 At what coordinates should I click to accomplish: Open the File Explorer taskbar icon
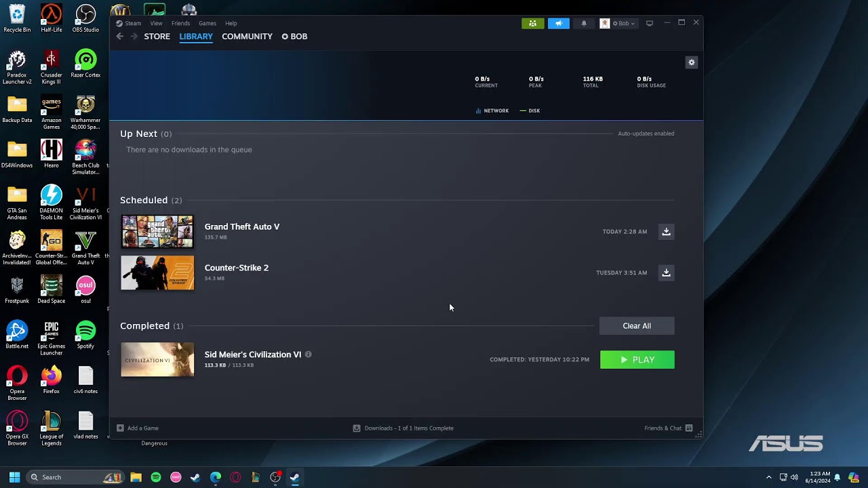click(136, 477)
